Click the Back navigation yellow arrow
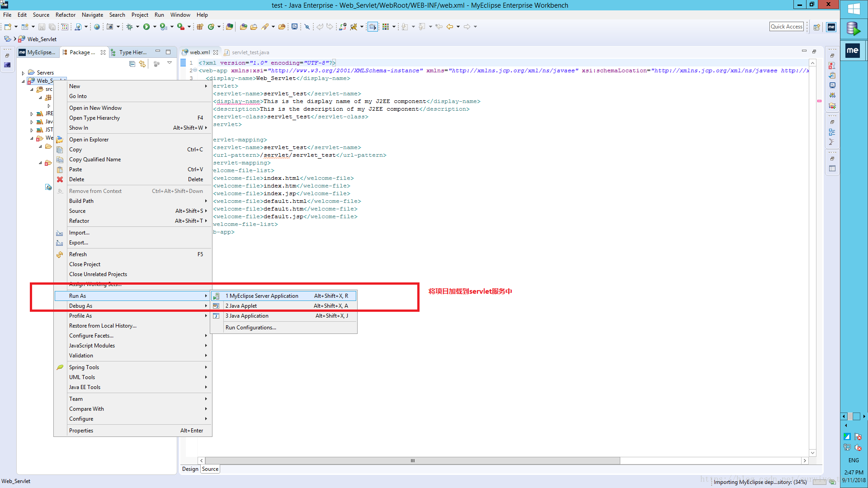The image size is (868, 488). (449, 27)
